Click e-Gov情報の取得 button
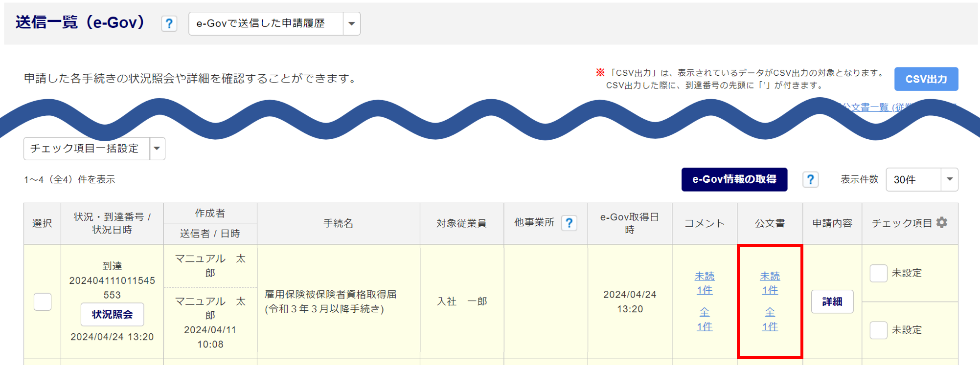This screenshot has height=365, width=980. coord(734,179)
